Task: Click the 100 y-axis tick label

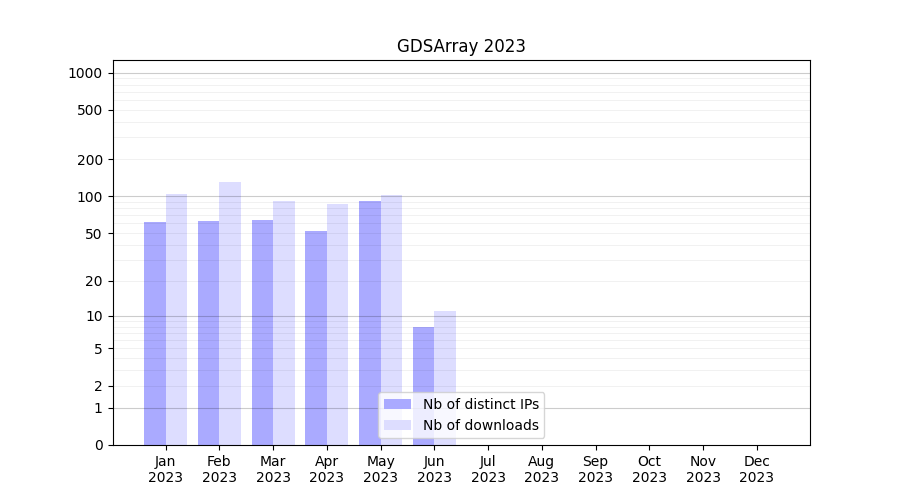Action: [x=90, y=197]
